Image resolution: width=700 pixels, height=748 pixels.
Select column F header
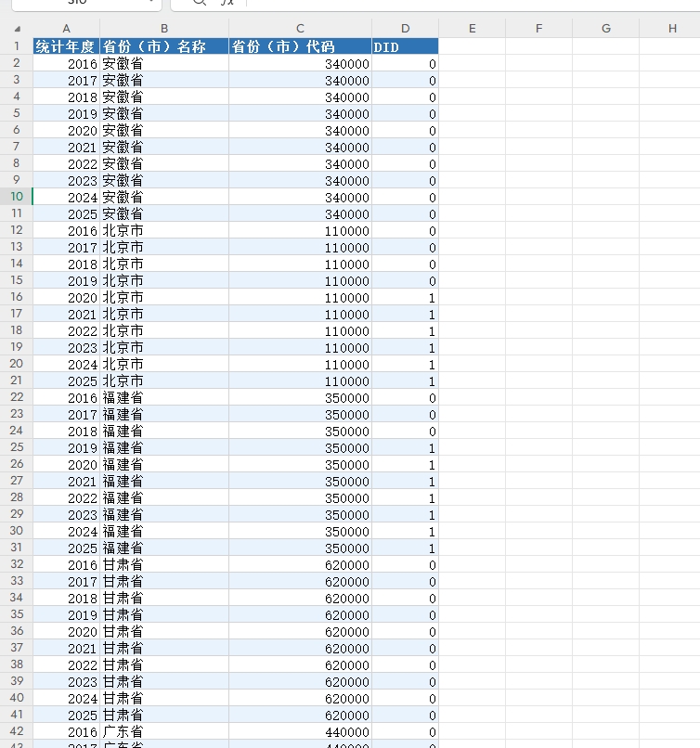pos(538,29)
